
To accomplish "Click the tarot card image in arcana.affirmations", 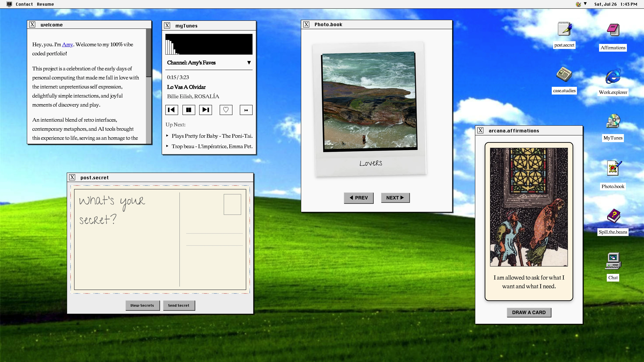I will coord(529,207).
